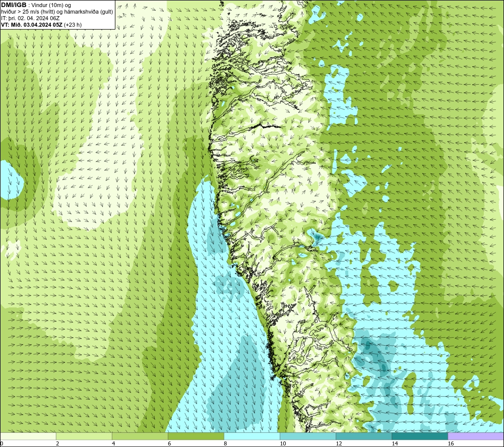504x447 pixels.
Task: Click the bold "DMI/IGB" title text
Action: point(14,5)
